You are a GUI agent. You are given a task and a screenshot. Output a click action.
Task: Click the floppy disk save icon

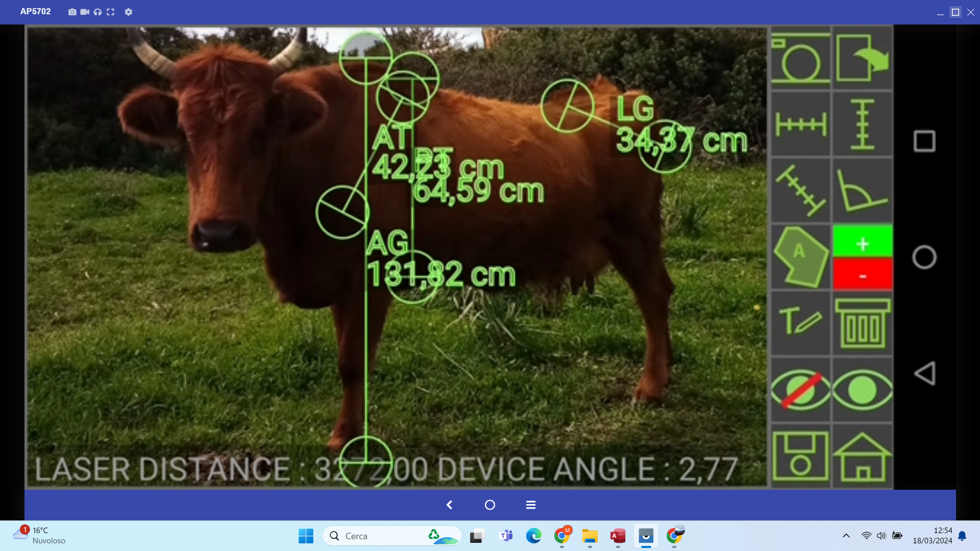[x=800, y=456]
